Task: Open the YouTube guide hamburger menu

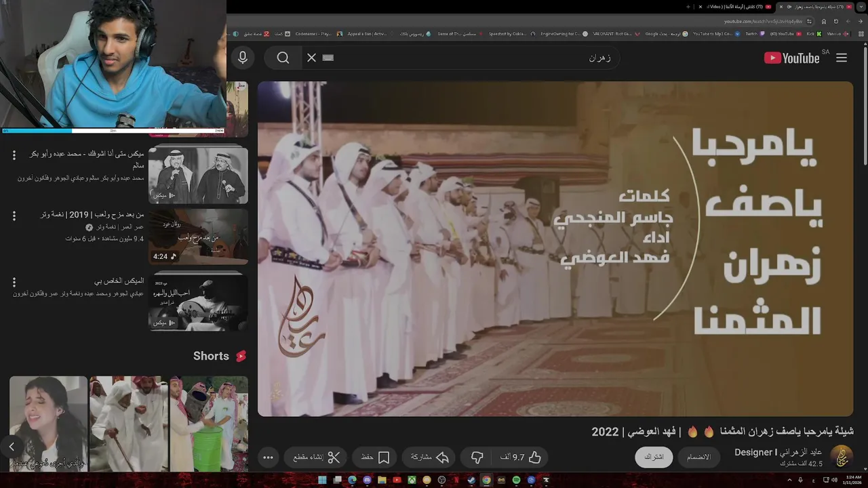Action: click(842, 58)
